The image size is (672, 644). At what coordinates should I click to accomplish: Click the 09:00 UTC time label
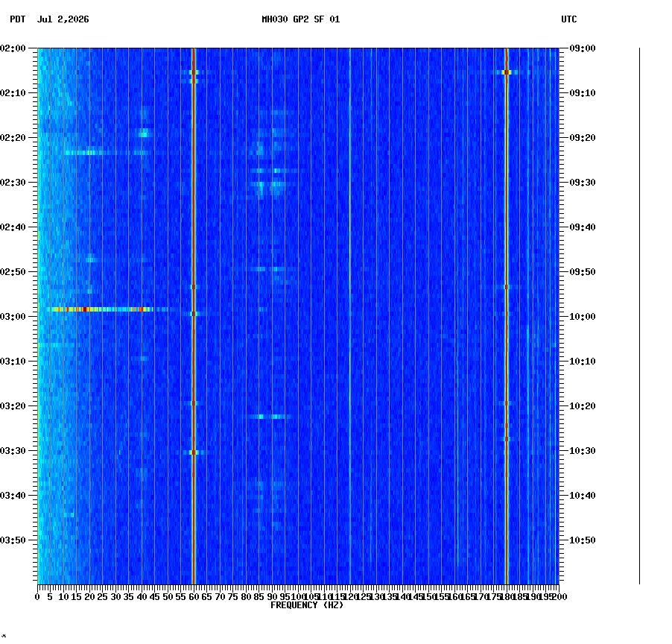(583, 48)
